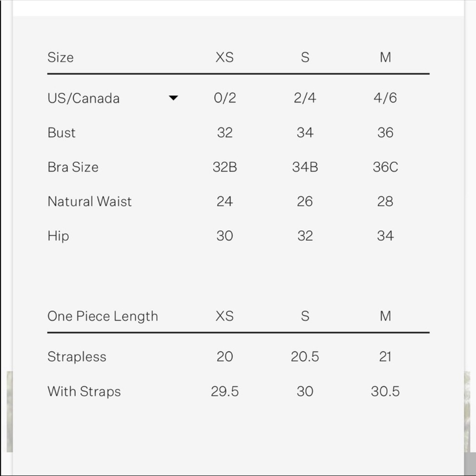476x476 pixels.
Task: Click the 20.5 strapless length value
Action: tap(305, 357)
